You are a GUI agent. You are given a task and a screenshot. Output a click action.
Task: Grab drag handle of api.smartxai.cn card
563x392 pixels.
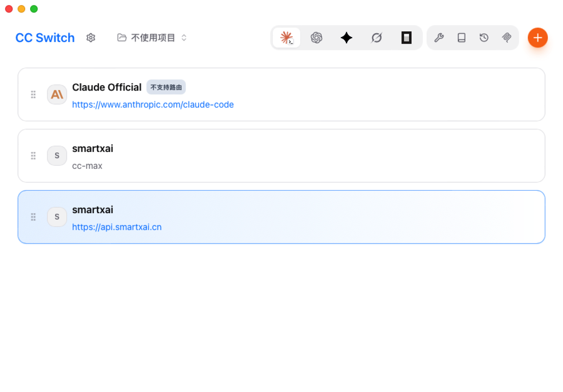[x=33, y=217]
